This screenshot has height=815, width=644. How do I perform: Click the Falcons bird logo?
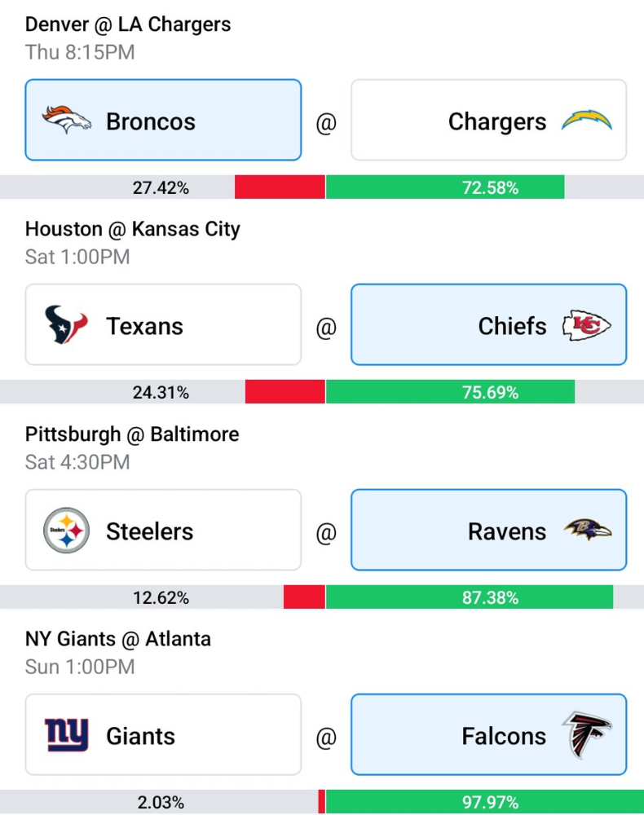coord(588,735)
